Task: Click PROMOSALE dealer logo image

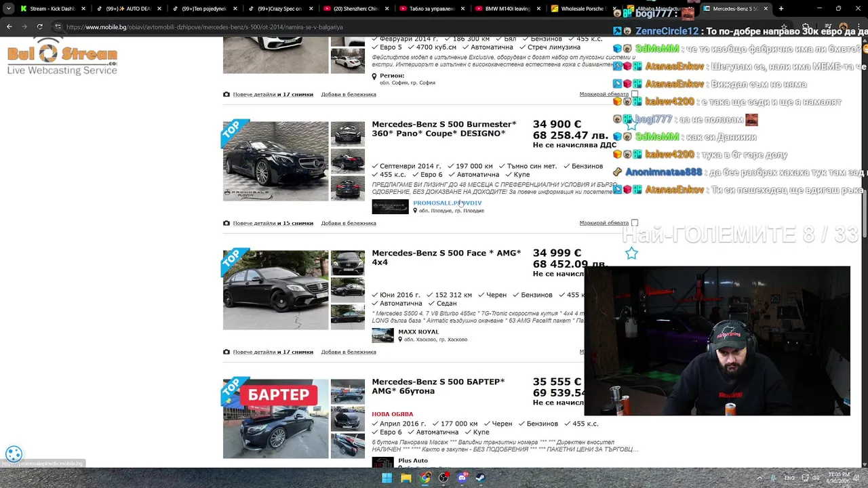Action: [390, 206]
